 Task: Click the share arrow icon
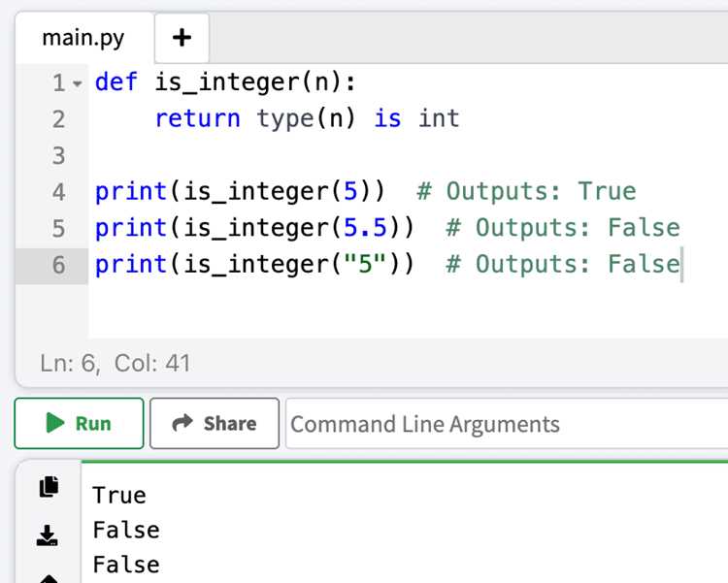pos(182,423)
